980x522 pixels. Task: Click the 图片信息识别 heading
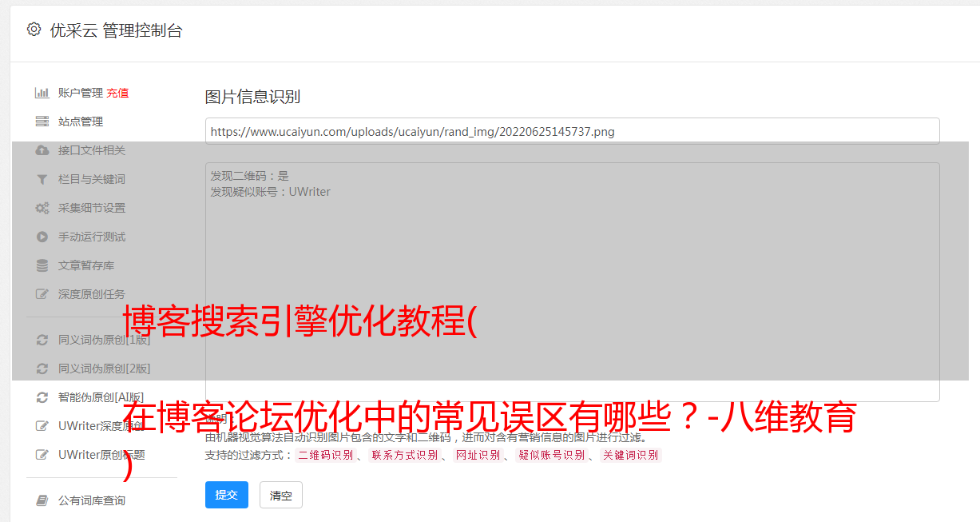click(x=252, y=97)
